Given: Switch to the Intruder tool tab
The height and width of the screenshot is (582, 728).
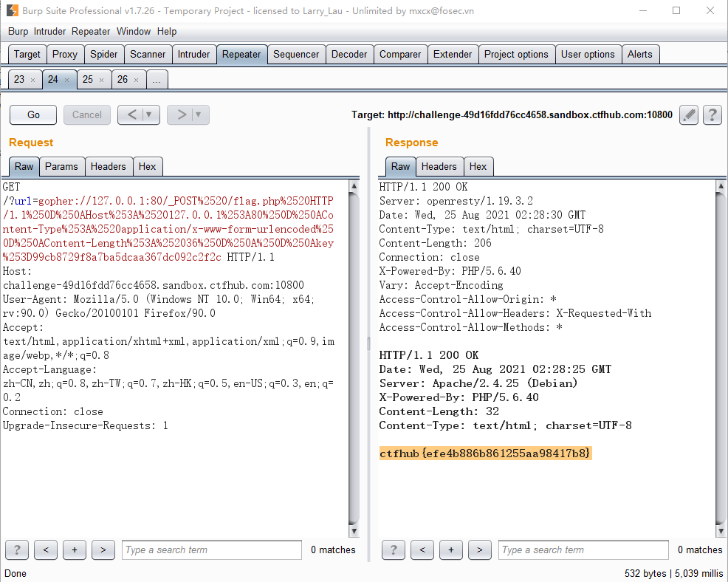Looking at the screenshot, I should pos(193,55).
